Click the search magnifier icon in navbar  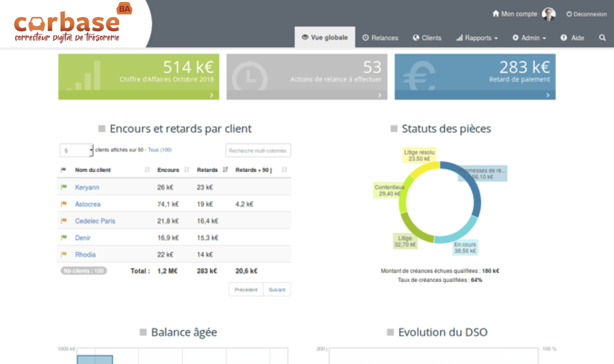(x=602, y=38)
